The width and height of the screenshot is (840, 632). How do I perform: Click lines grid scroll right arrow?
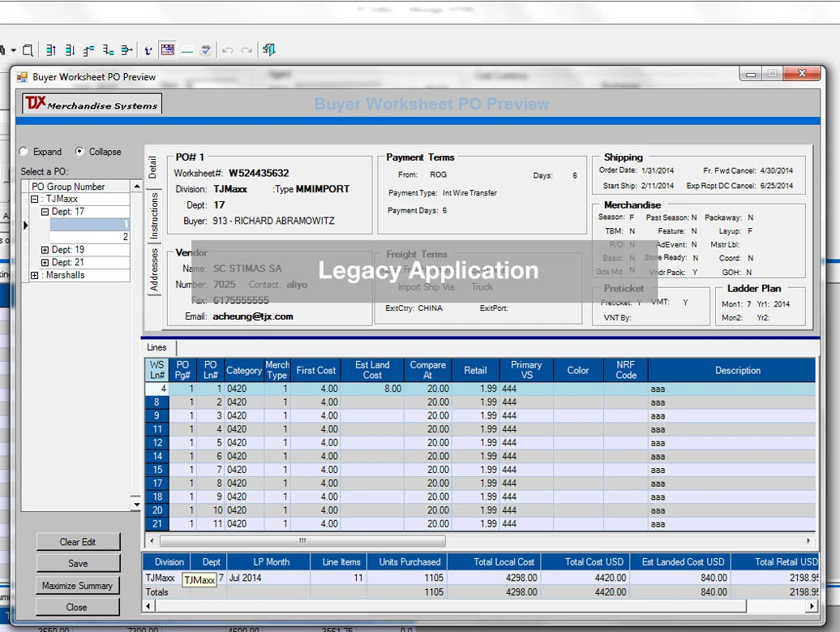[808, 541]
